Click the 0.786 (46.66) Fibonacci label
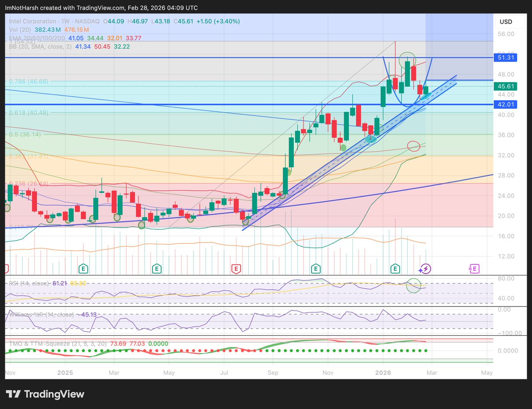This screenshot has height=409, width=532. (28, 81)
